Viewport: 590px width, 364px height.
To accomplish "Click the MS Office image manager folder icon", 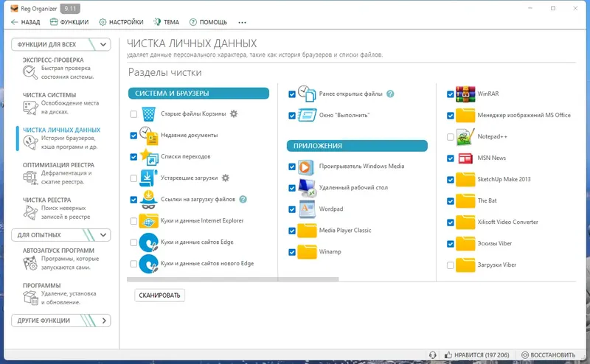I will (x=465, y=116).
